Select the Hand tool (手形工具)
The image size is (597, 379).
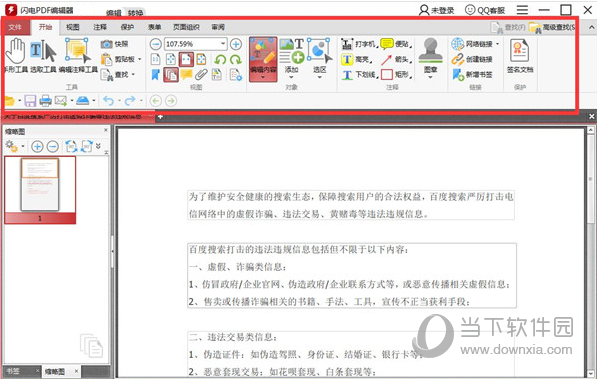[16, 56]
